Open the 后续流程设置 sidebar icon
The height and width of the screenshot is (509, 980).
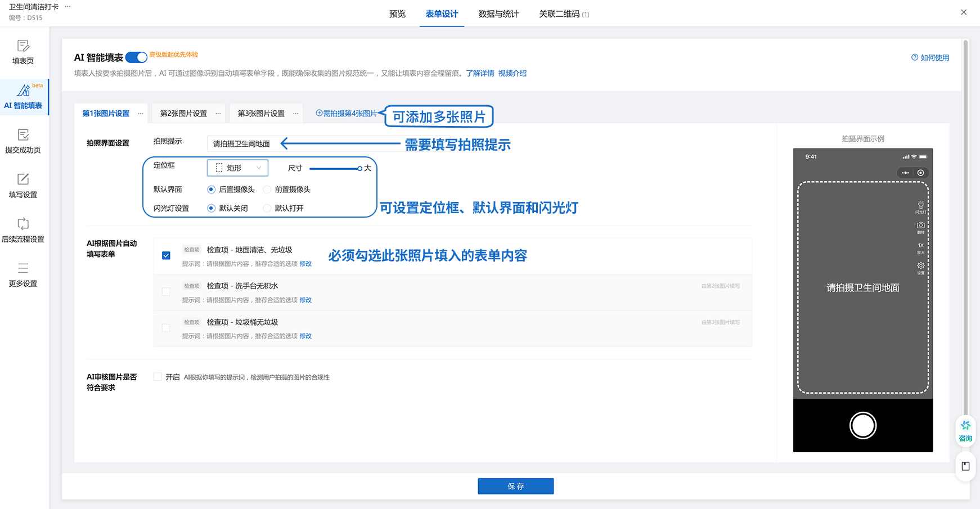pos(23,224)
